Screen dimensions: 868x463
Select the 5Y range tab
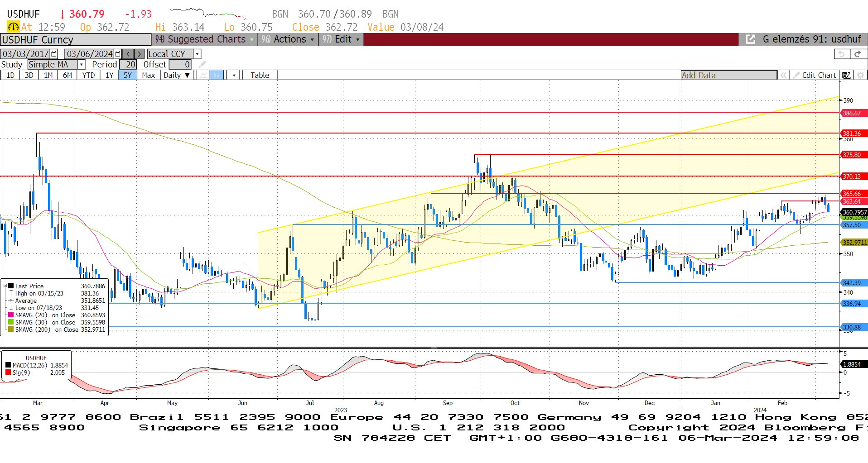128,75
